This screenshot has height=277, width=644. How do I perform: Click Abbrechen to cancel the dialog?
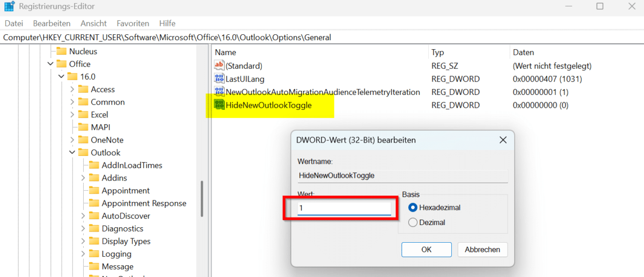coord(482,249)
